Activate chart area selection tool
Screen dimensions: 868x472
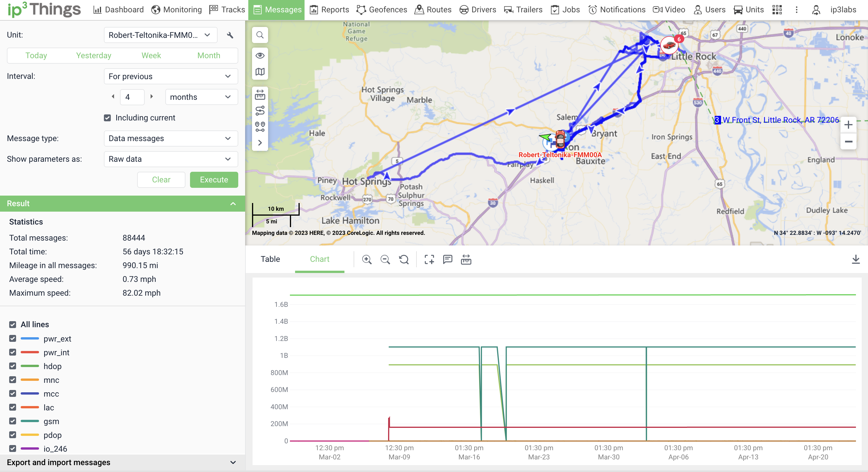coord(429,259)
